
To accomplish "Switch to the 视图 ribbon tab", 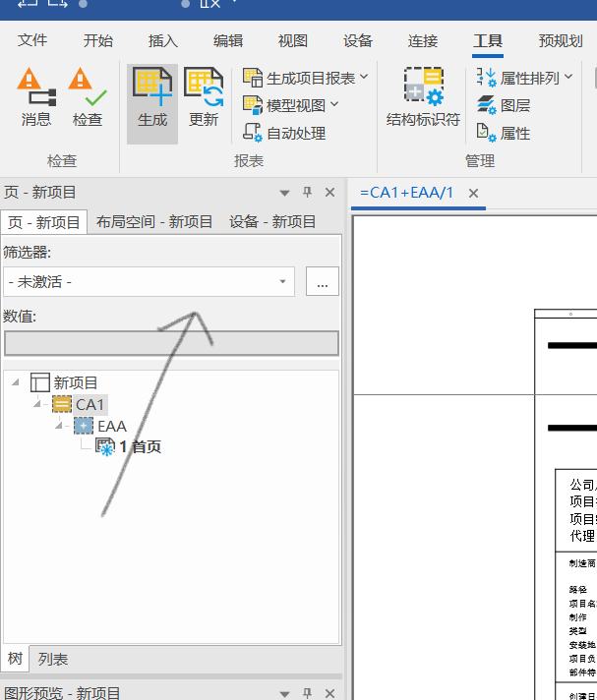I will [x=293, y=40].
